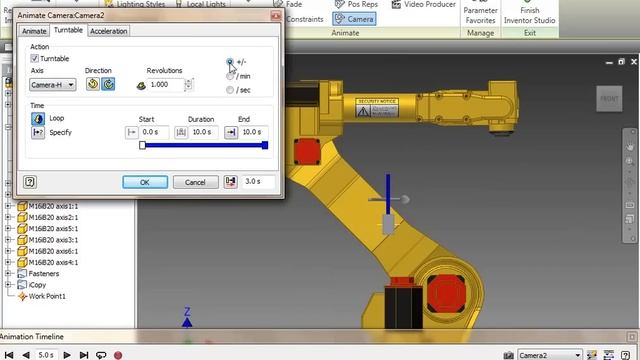Expand M16iB20 axis2:1 tree node

pyautogui.click(x=8, y=217)
